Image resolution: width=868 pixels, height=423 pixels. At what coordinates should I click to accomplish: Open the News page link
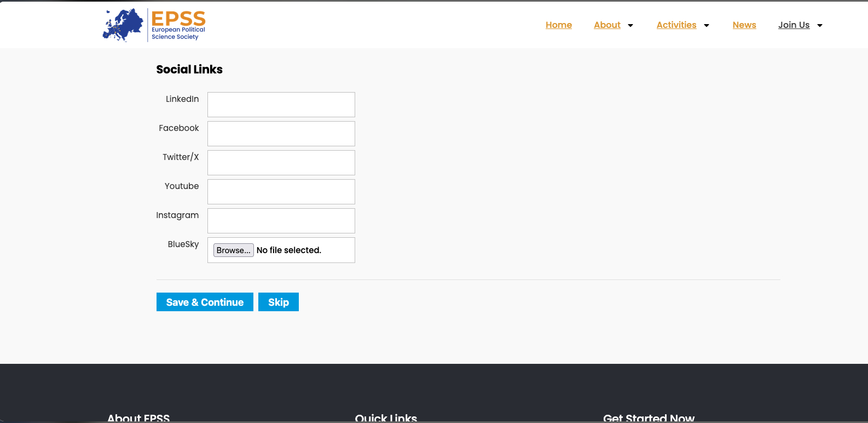click(x=744, y=25)
